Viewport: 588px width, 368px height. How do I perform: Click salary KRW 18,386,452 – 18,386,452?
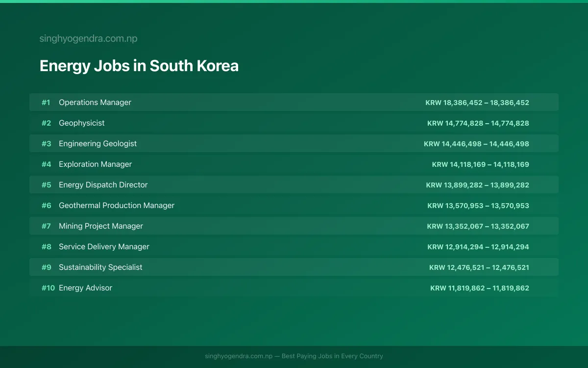tap(477, 103)
